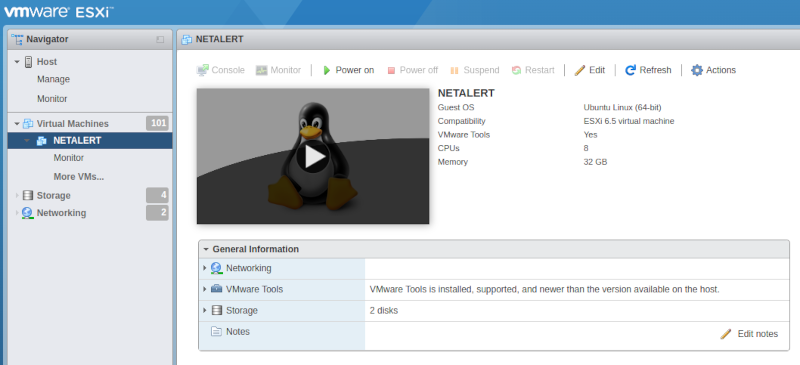The image size is (800, 365).
Task: Collapse the Virtual Machines tree arrow
Action: (x=17, y=124)
